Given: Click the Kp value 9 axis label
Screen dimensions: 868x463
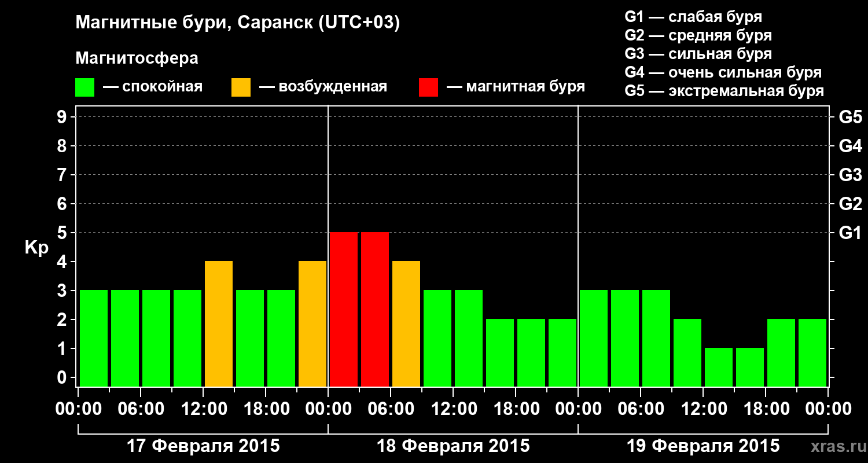Looking at the screenshot, I should coord(63,117).
